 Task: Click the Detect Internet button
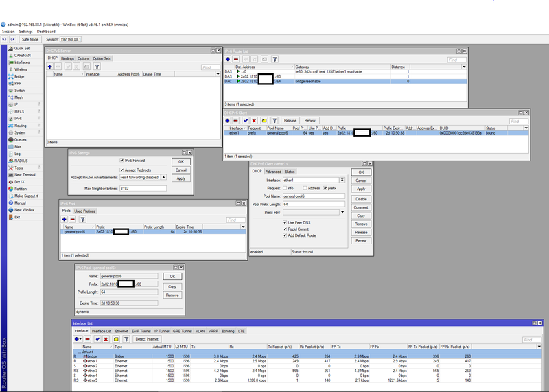(x=147, y=339)
